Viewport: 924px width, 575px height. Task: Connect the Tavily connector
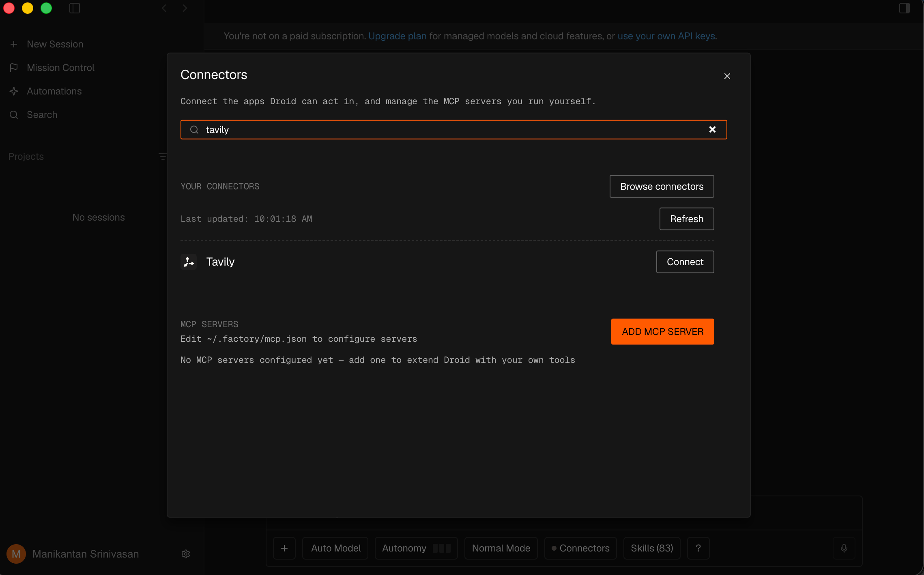click(x=685, y=262)
